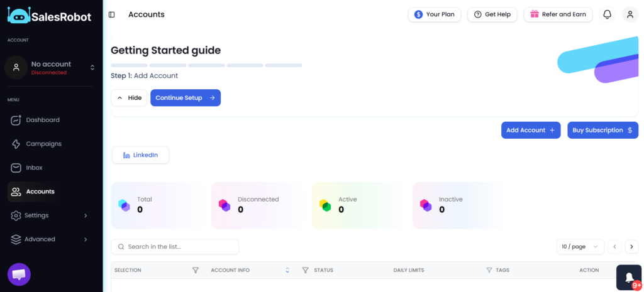Click the Add Account button
The height and width of the screenshot is (292, 644).
pos(531,131)
